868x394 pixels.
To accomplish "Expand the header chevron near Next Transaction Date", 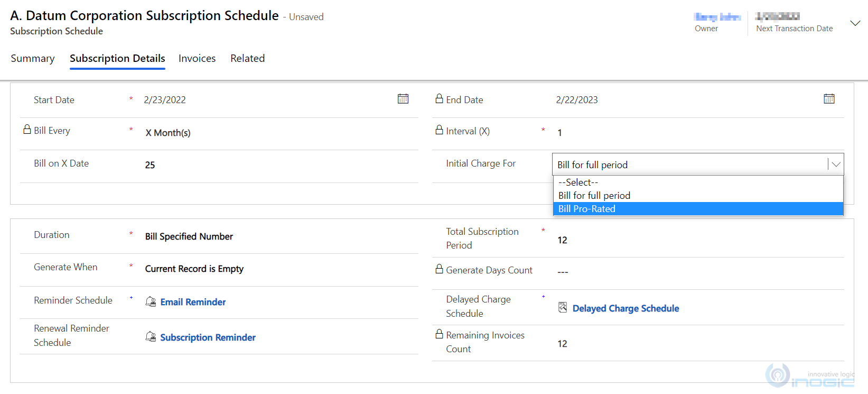I will 855,23.
